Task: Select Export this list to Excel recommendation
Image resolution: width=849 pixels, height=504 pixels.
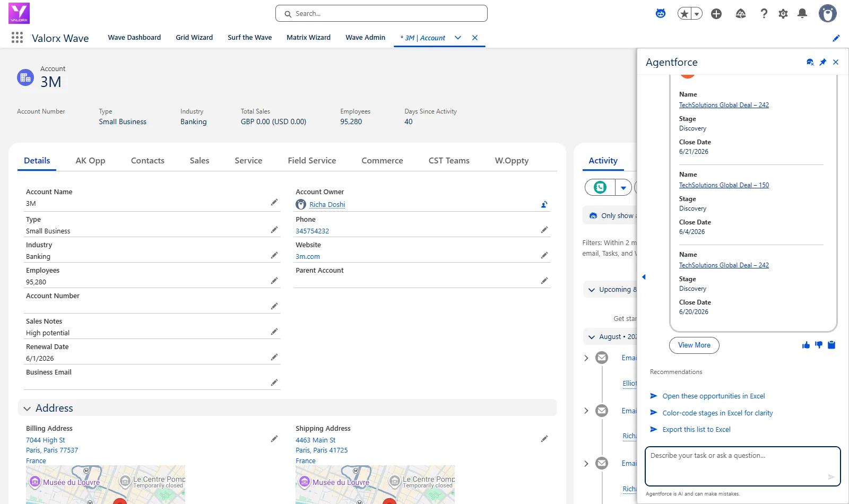Action: (696, 430)
